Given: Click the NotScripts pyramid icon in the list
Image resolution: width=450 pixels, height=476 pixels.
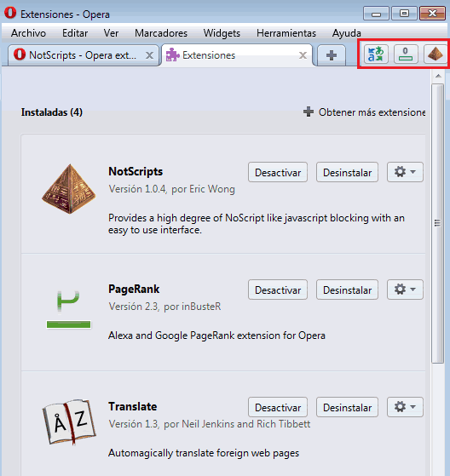Looking at the screenshot, I should coord(69,189).
